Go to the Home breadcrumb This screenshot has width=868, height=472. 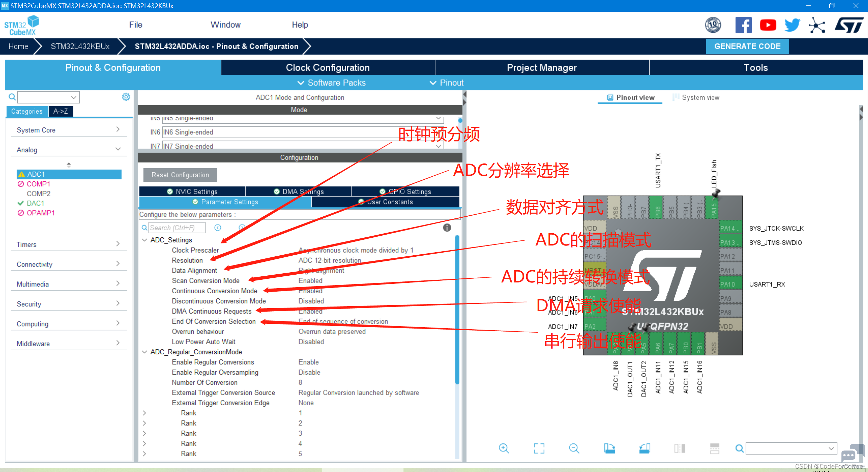18,46
